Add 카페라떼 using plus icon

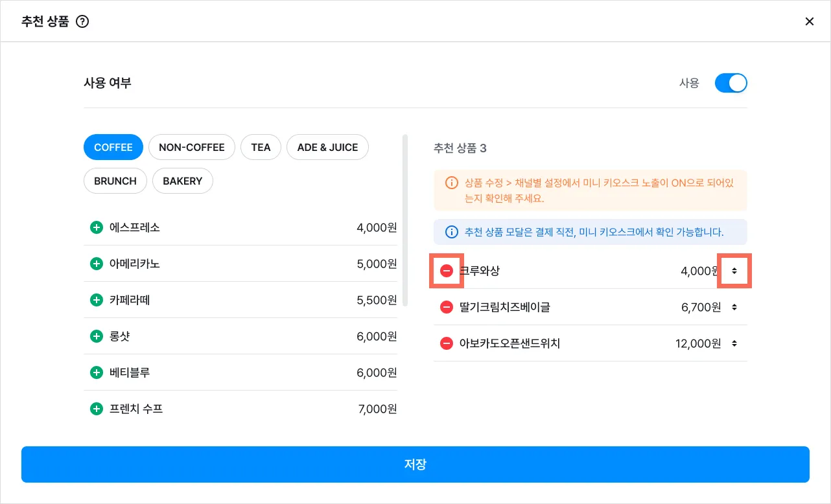(97, 300)
